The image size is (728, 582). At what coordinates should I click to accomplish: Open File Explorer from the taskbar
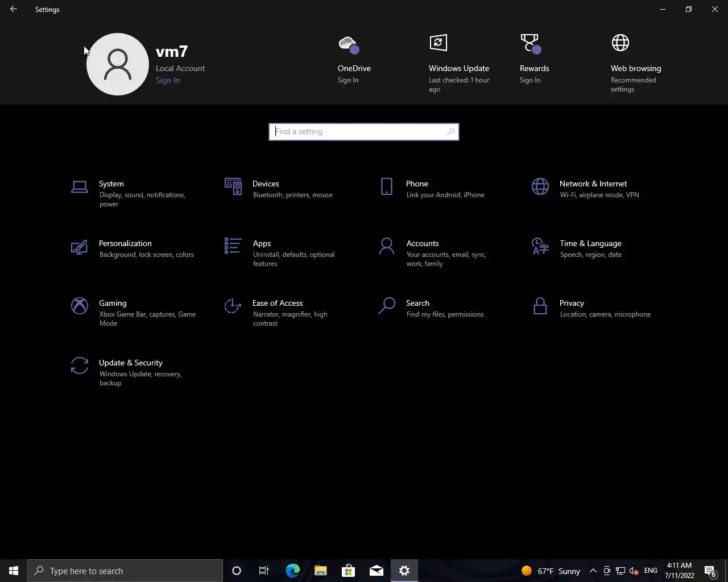[x=321, y=571]
